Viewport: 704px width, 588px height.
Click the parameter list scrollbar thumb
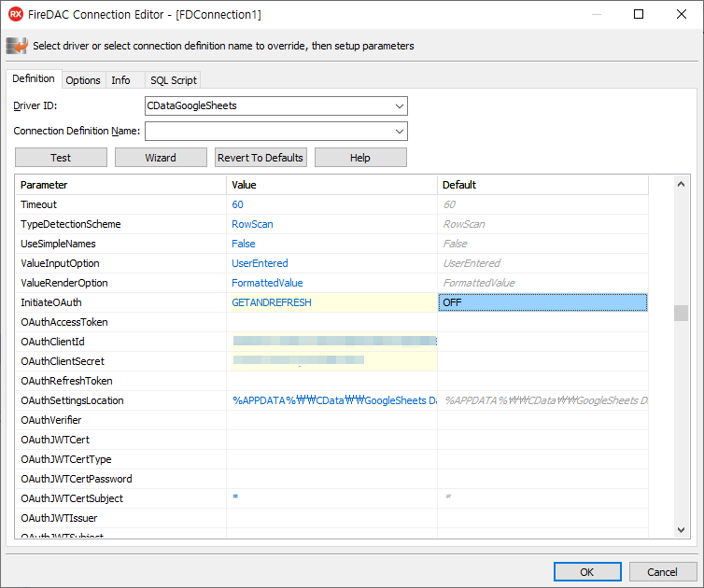(681, 313)
